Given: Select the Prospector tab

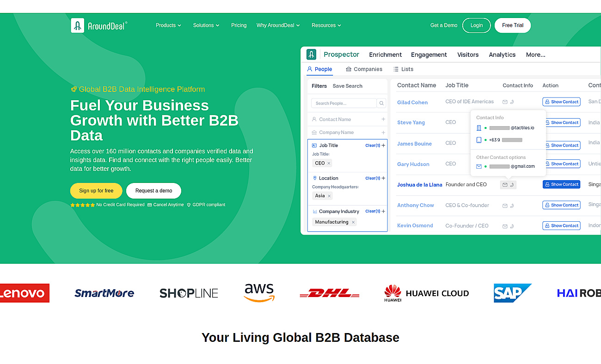Looking at the screenshot, I should tap(341, 55).
